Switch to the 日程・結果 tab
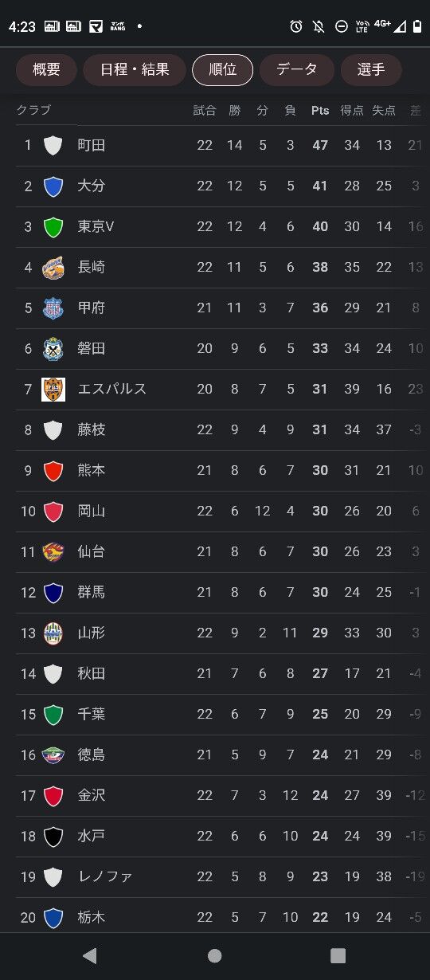The height and width of the screenshot is (980, 430). pos(135,69)
